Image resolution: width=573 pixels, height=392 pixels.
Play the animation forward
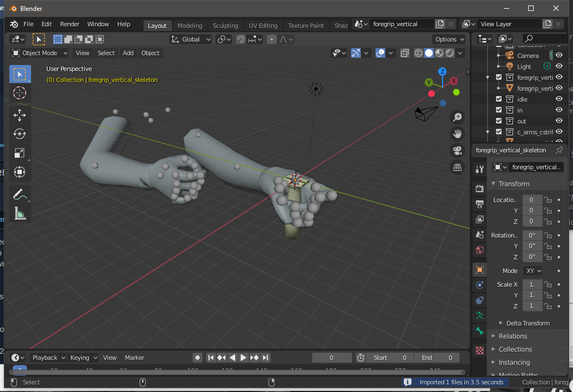[x=243, y=358]
